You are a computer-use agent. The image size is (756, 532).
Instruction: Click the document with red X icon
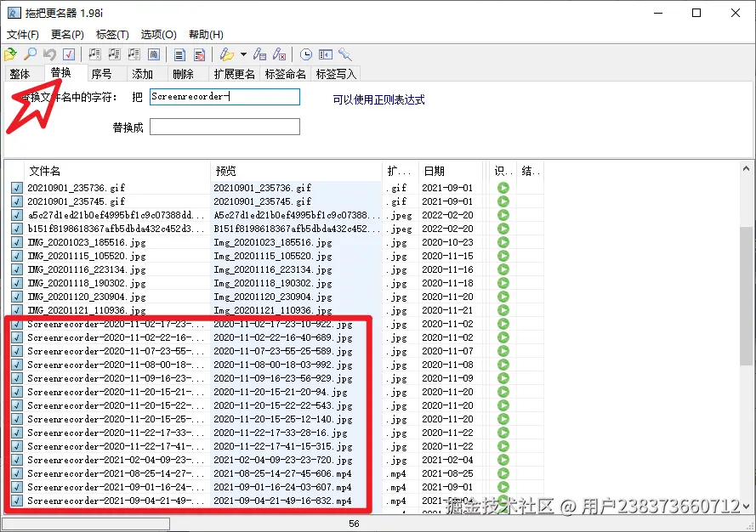click(x=199, y=54)
